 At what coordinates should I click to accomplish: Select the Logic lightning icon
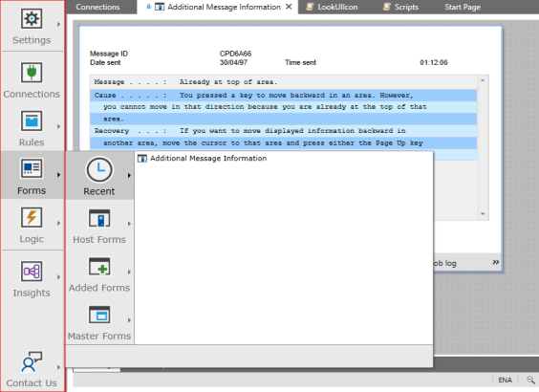click(32, 217)
